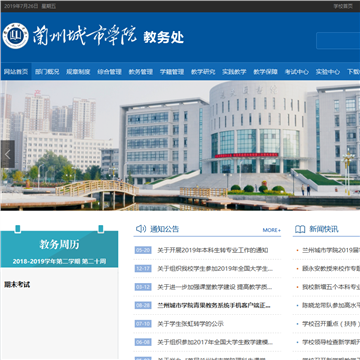Image resolution: width=360 pixels, height=360 pixels.
Task: Open the 教学保障 menu item
Action: (265, 72)
